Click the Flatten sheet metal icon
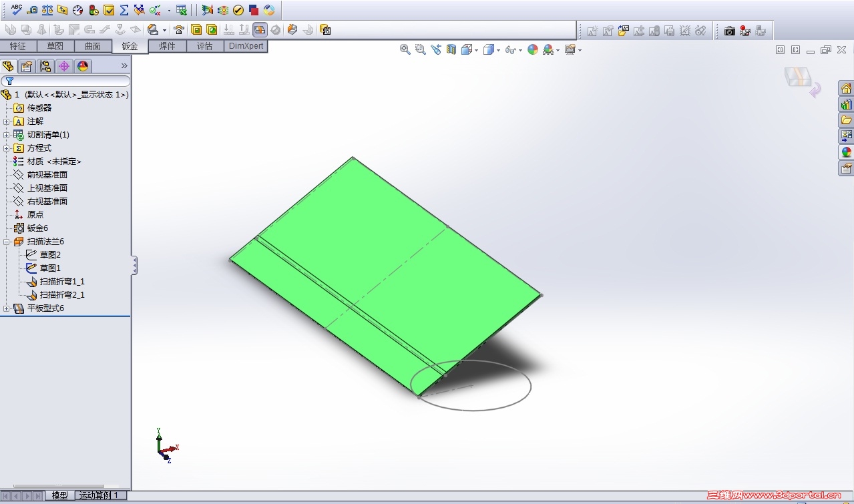Viewport: 854px width, 504px height. coord(260,29)
